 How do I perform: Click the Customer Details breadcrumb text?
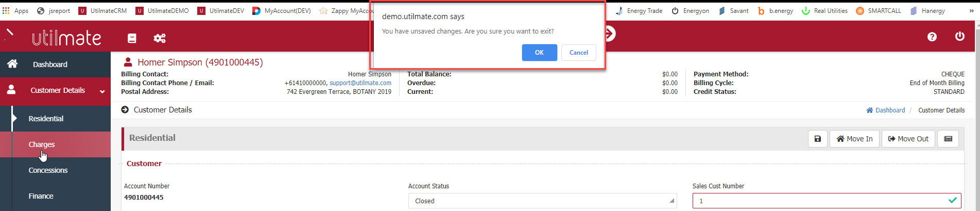tap(941, 110)
